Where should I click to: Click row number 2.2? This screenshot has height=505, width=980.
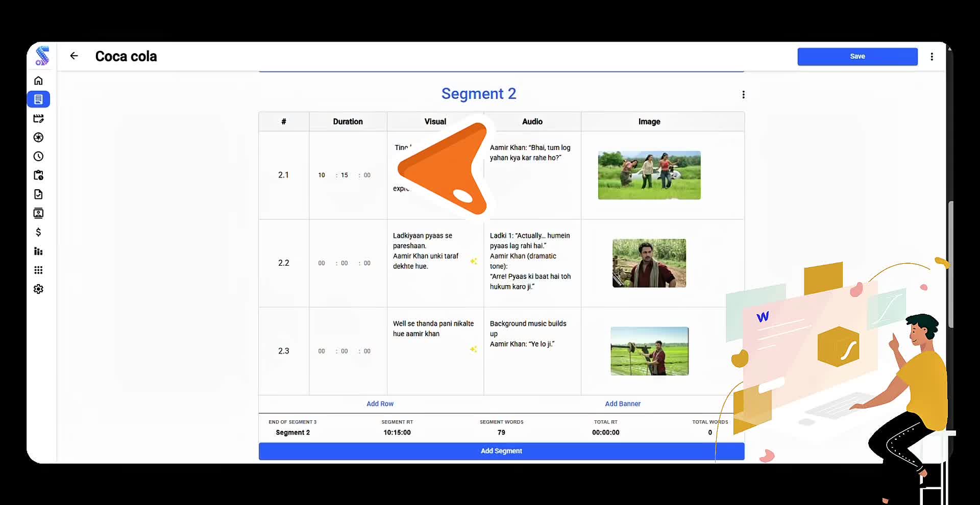(x=283, y=263)
